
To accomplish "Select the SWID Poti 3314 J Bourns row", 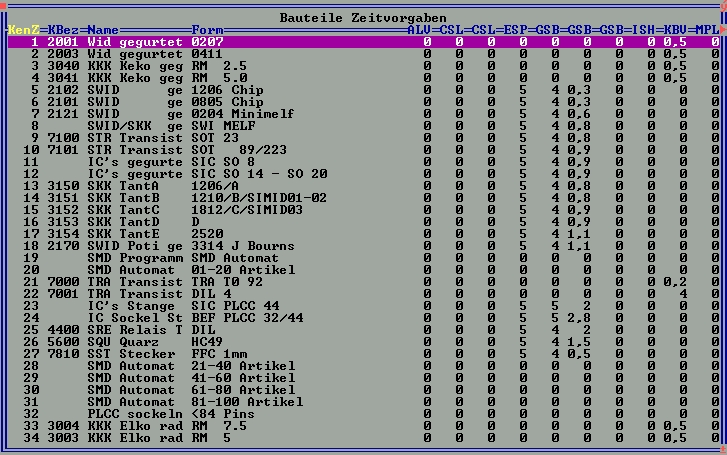I will point(150,245).
